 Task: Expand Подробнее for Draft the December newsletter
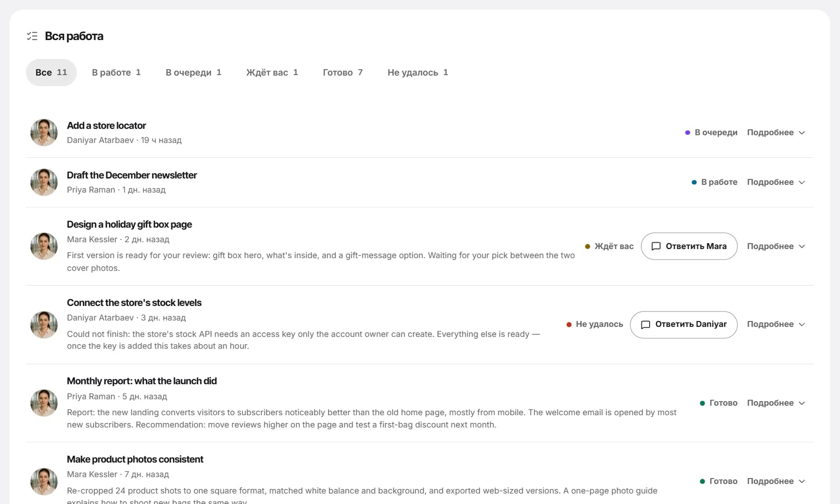tap(776, 182)
